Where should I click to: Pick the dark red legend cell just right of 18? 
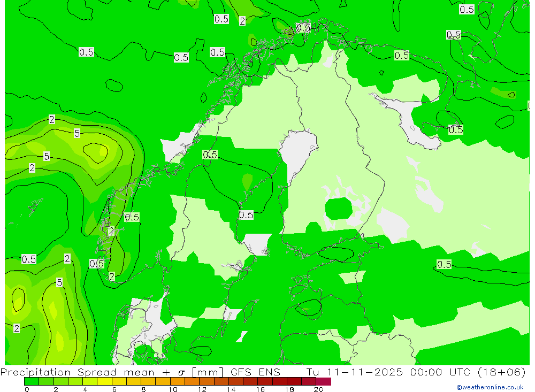pos(294,381)
